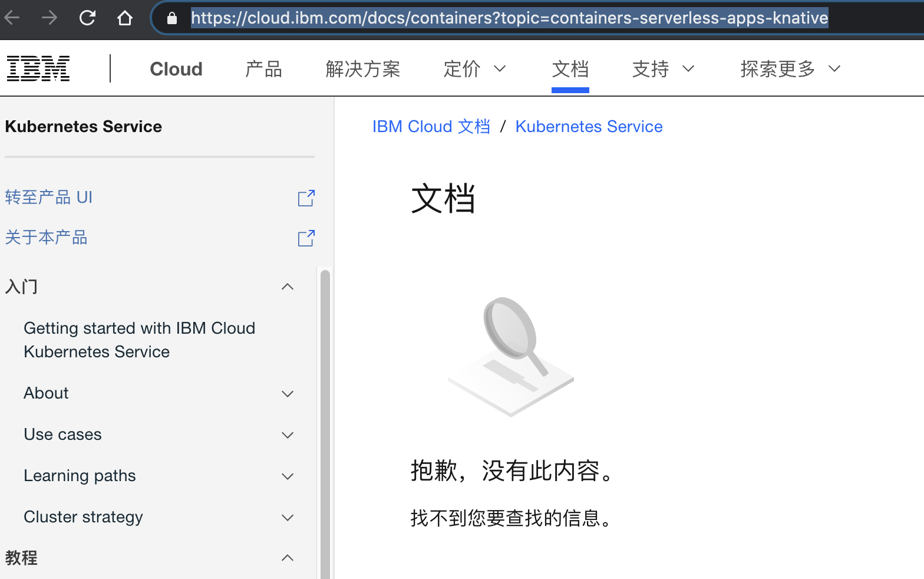Select the Use cases sidebar item
This screenshot has height=579, width=924.
[x=62, y=434]
